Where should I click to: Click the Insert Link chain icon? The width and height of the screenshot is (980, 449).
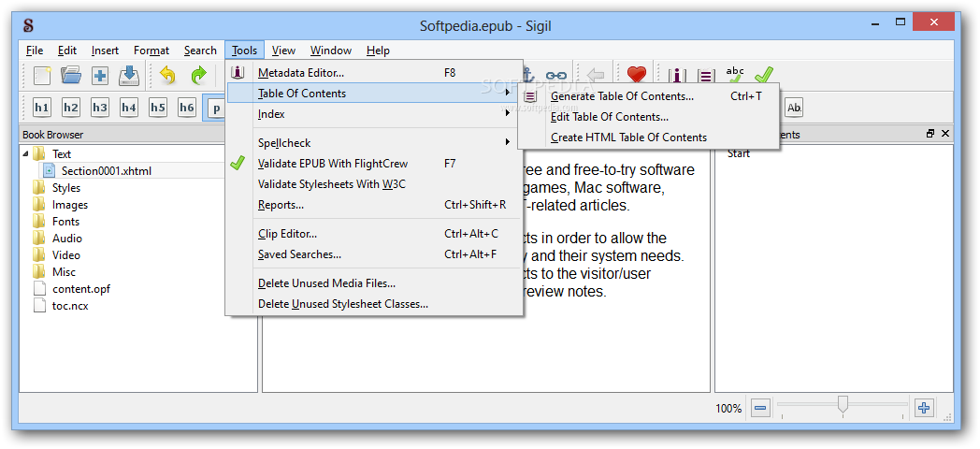click(555, 76)
